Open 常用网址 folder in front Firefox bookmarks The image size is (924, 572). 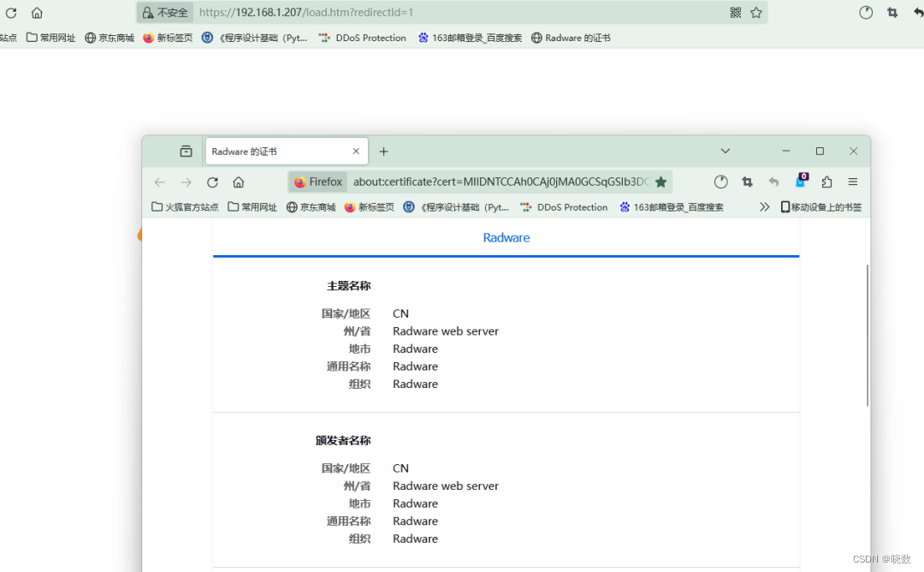click(x=252, y=207)
